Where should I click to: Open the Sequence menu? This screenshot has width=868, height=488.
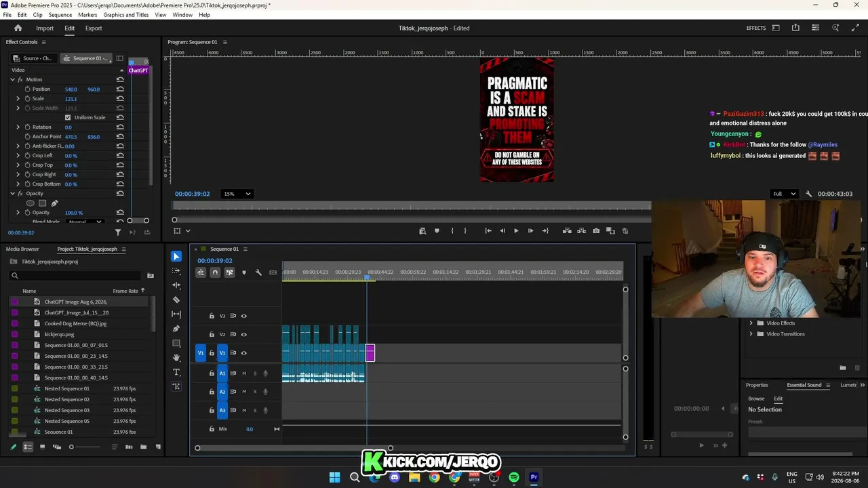[x=60, y=15]
